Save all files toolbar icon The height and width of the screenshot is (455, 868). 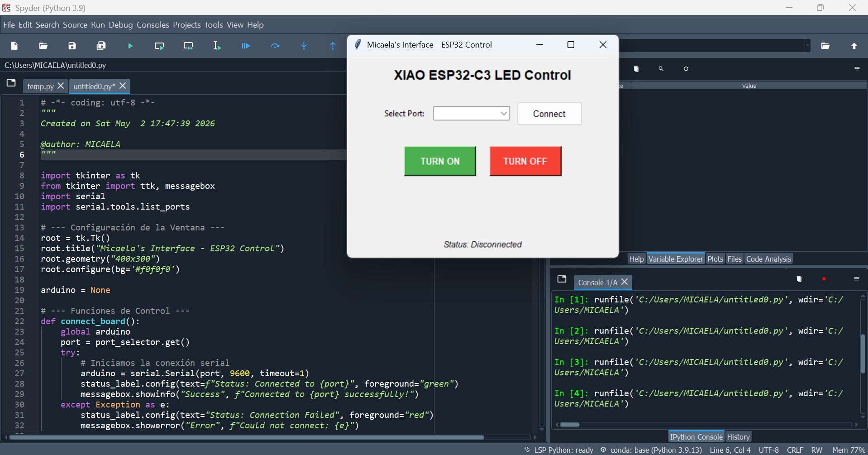pos(101,46)
